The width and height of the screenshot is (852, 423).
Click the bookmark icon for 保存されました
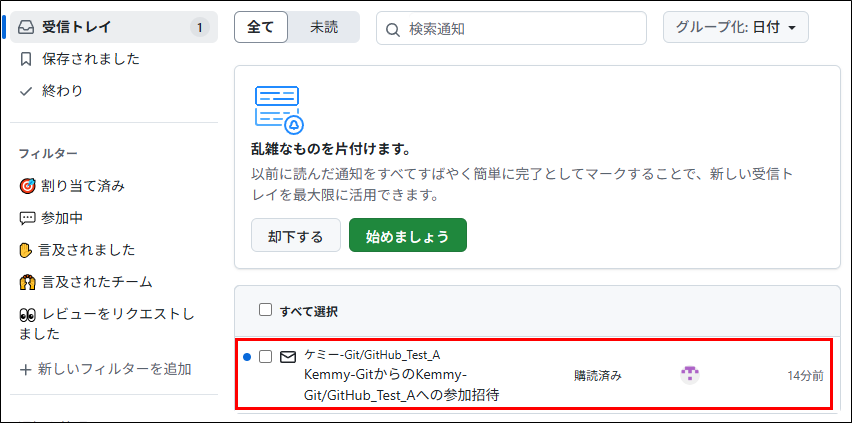(26, 59)
